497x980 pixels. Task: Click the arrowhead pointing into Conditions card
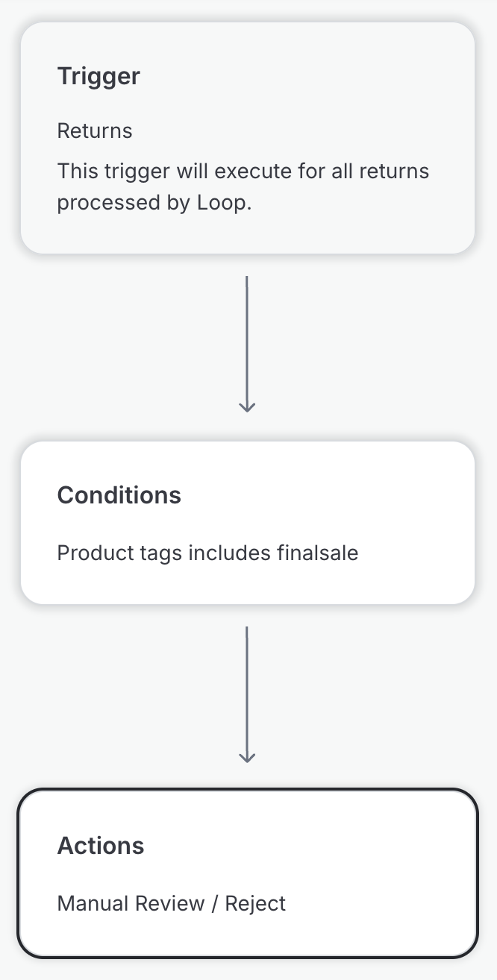247,406
